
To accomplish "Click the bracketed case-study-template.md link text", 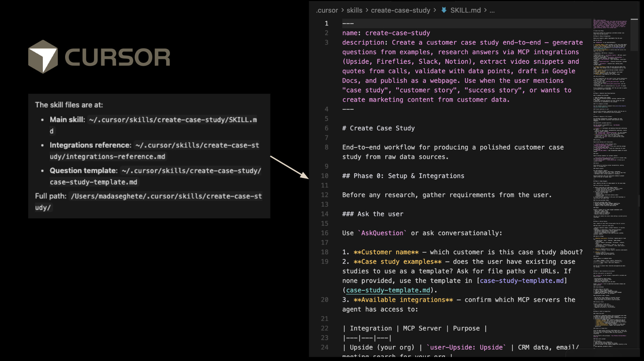I will click(x=521, y=281).
